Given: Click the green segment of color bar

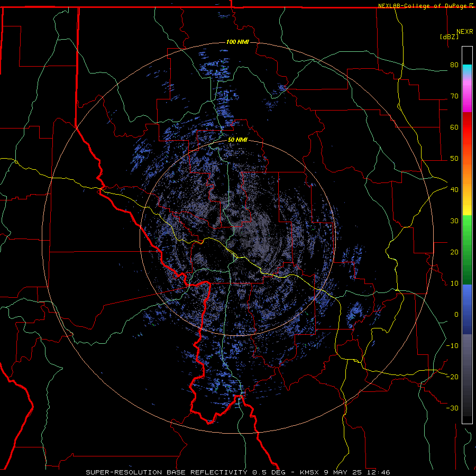Looking at the screenshot, I should click(467, 250).
